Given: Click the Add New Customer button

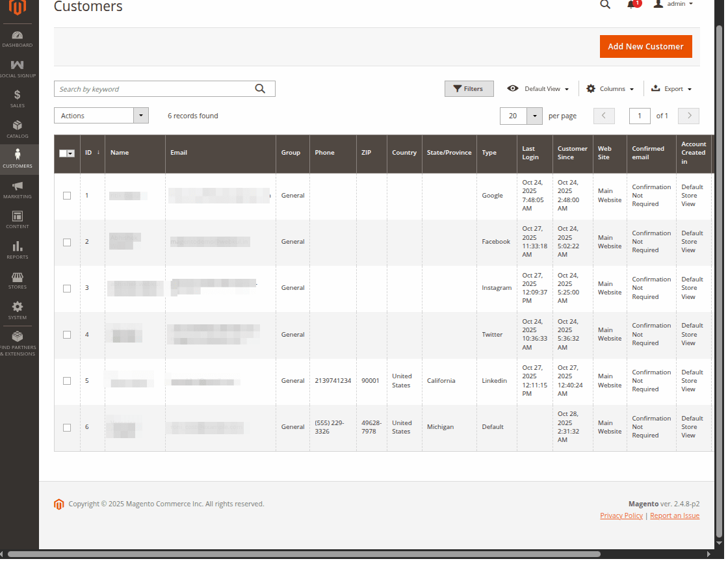Looking at the screenshot, I should [x=645, y=46].
